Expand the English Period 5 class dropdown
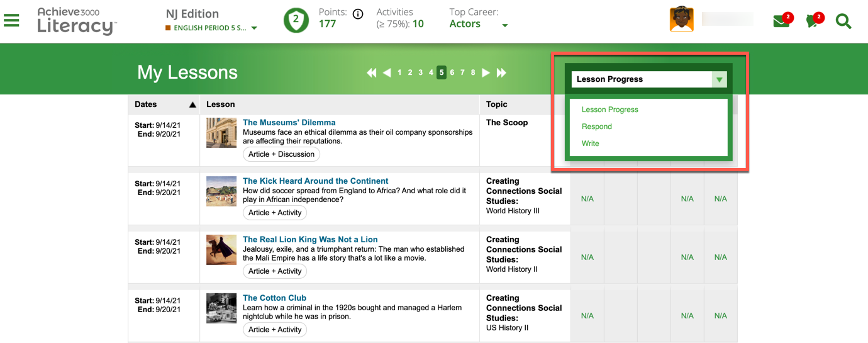The width and height of the screenshot is (868, 343). (254, 28)
